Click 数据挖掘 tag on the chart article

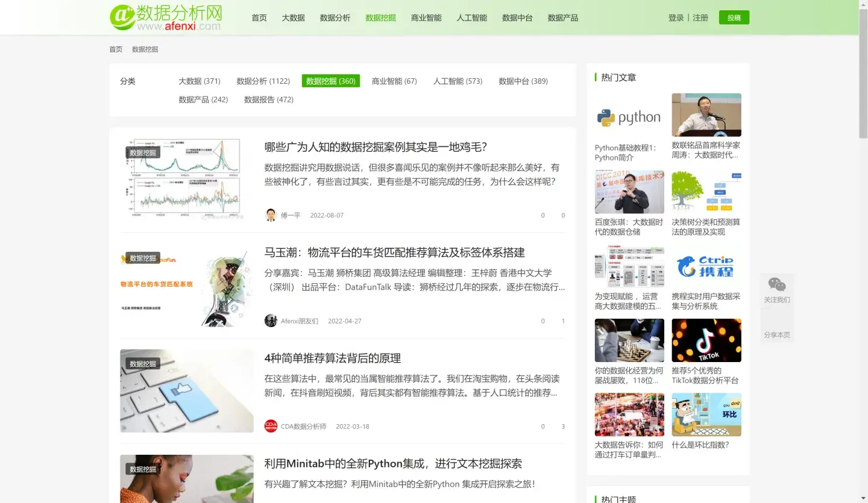click(x=143, y=152)
